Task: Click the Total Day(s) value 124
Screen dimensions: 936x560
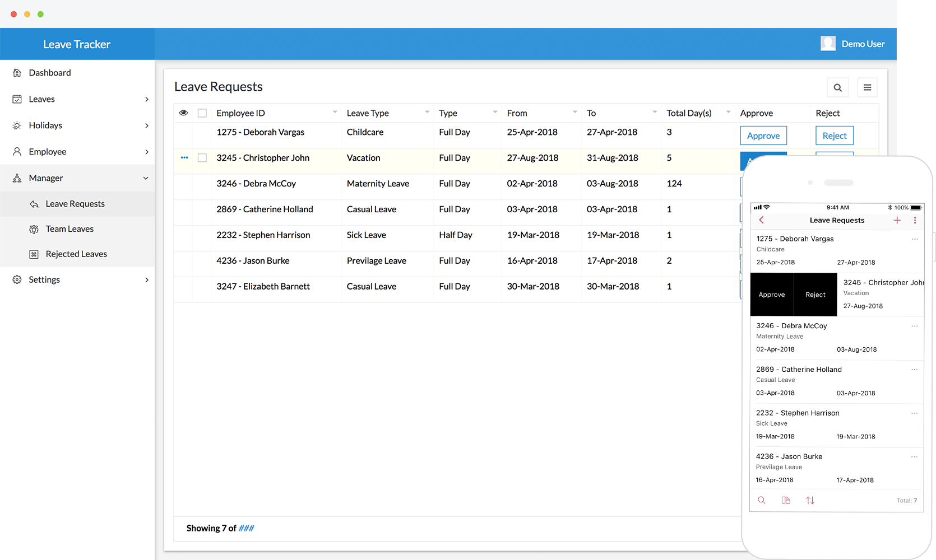Action: click(674, 184)
